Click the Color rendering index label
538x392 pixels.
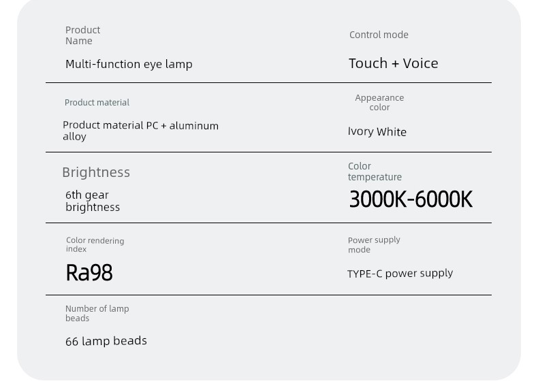(x=95, y=244)
